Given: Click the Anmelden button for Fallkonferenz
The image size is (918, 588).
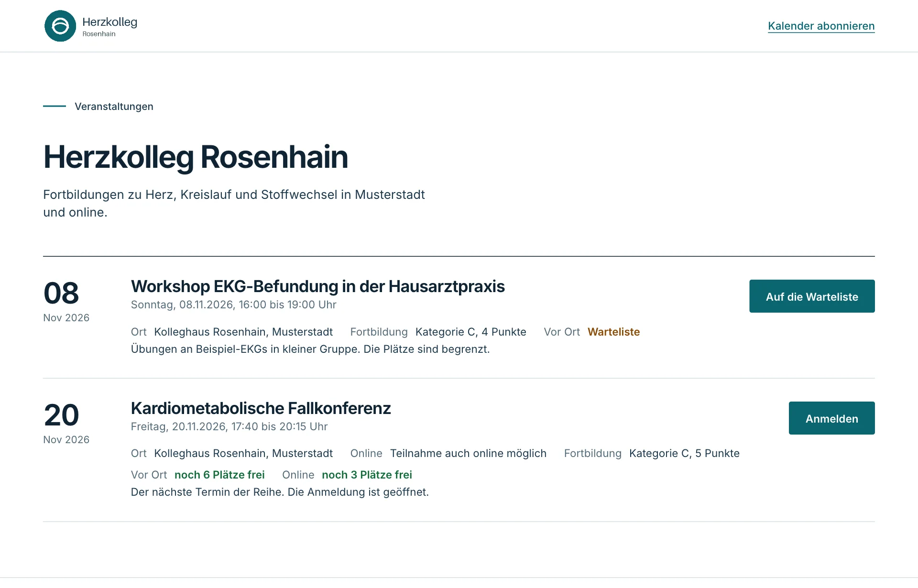Looking at the screenshot, I should (831, 418).
